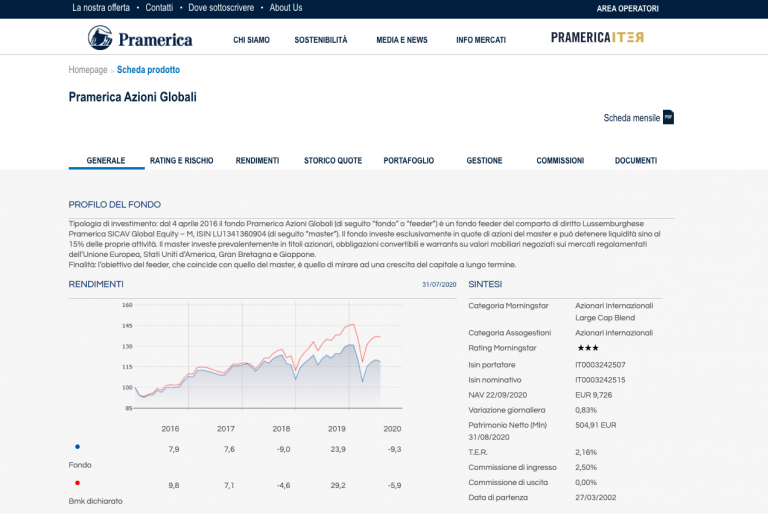Screen dimensions: 768x514
Task: Open the PRAMERICA ITER logo link
Action: tap(597, 38)
